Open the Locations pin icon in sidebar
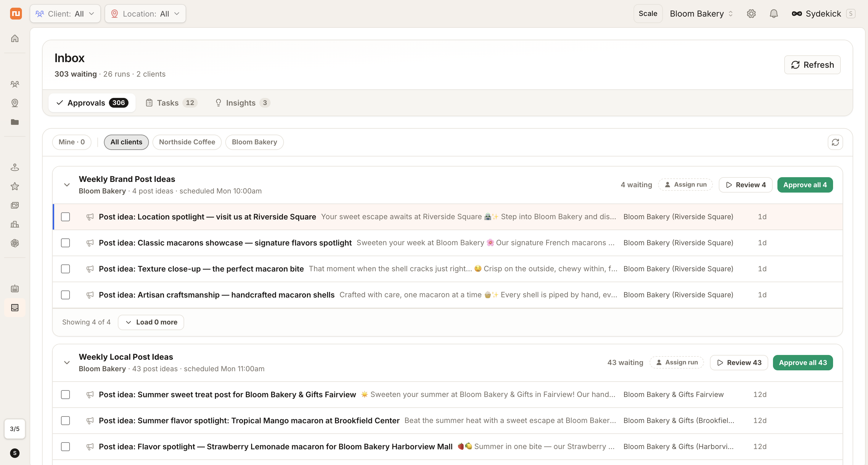 tap(15, 103)
